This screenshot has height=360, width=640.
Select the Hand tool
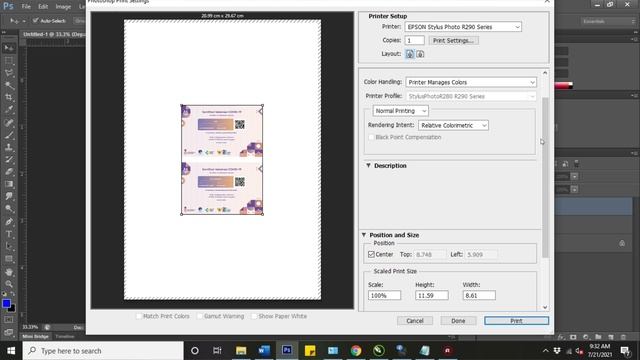coord(9,271)
